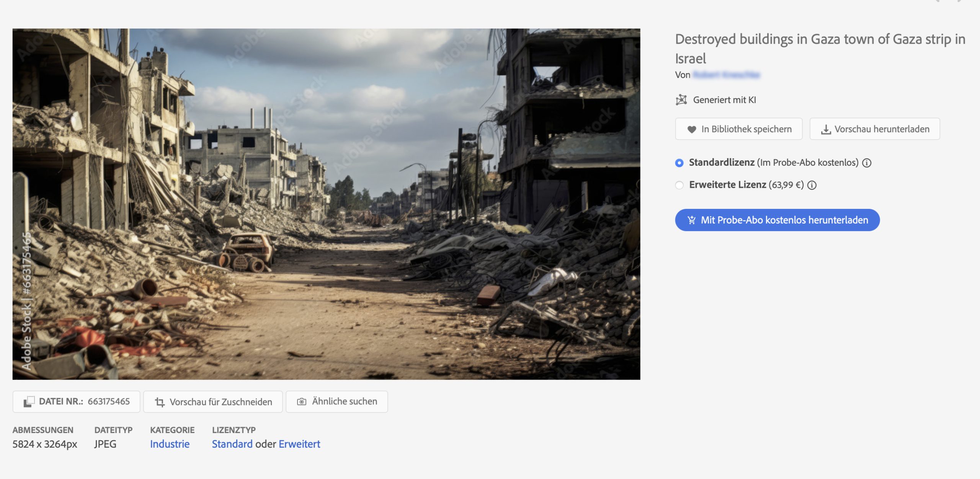Click the crop icon for Vorschau für Zuschneiden
980x479 pixels.
point(160,402)
